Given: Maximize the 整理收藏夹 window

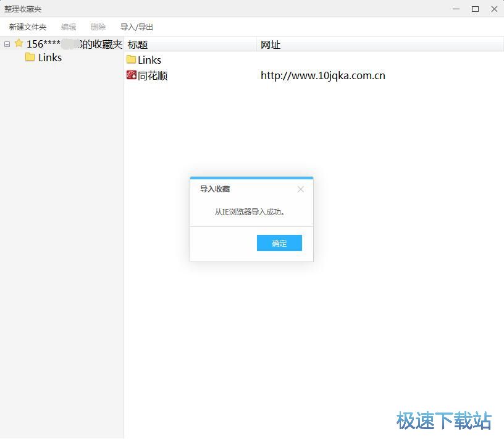Looking at the screenshot, I should (x=475, y=9).
